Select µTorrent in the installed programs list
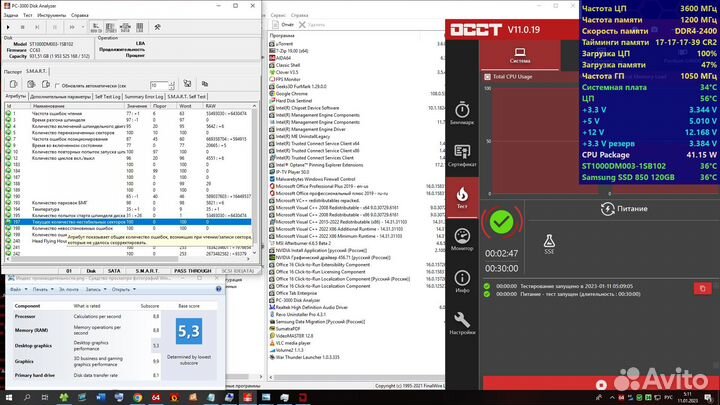This screenshot has width=720, height=405. [284, 44]
